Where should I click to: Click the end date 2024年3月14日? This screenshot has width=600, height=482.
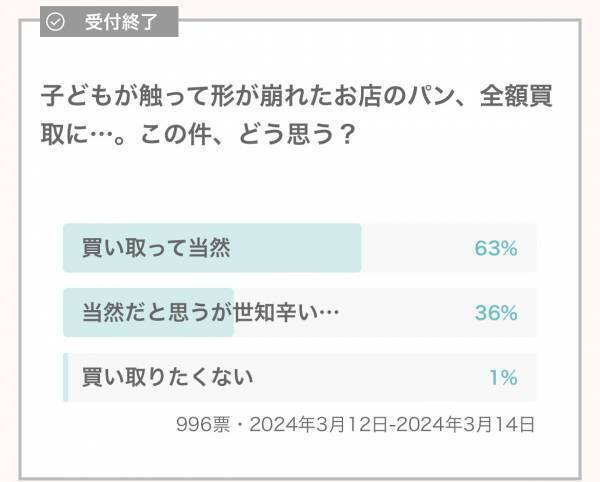click(x=469, y=424)
